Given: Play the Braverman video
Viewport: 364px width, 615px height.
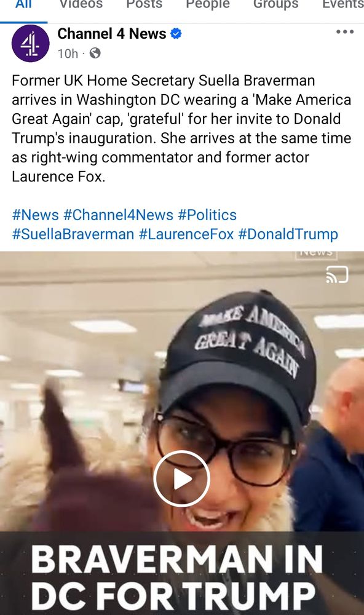Looking at the screenshot, I should (181, 478).
